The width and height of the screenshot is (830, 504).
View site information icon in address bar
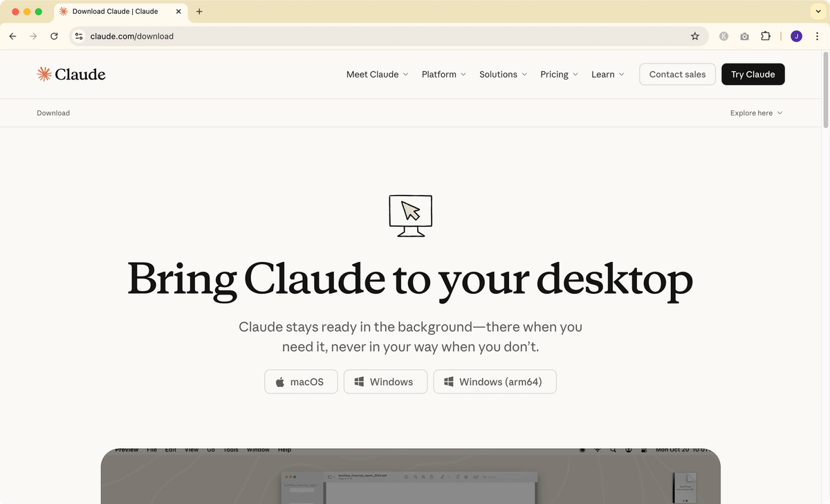(79, 36)
